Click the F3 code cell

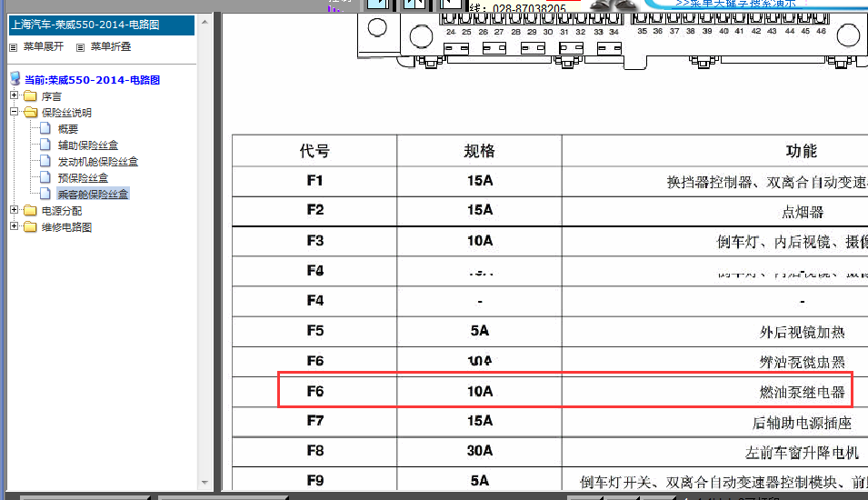[314, 241]
